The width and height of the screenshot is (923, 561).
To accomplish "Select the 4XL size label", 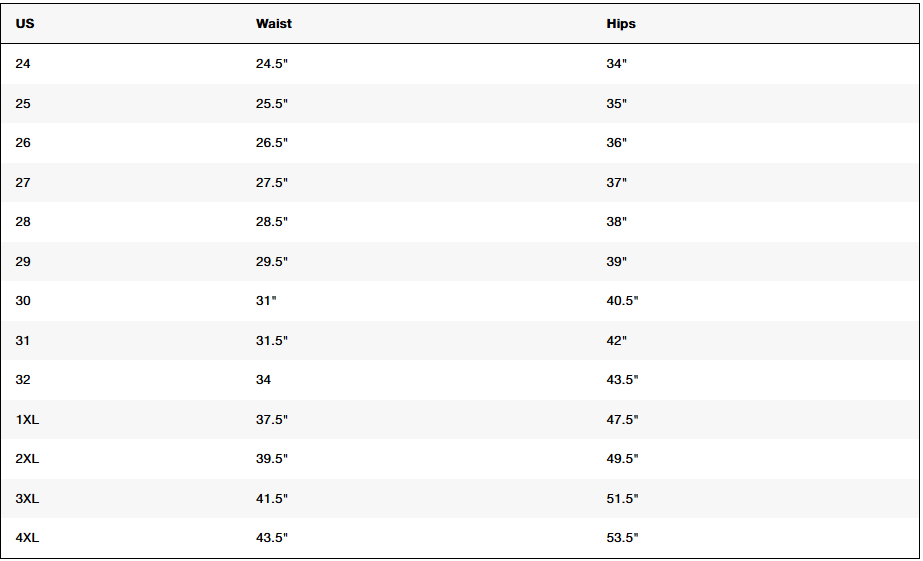I will click(27, 537).
